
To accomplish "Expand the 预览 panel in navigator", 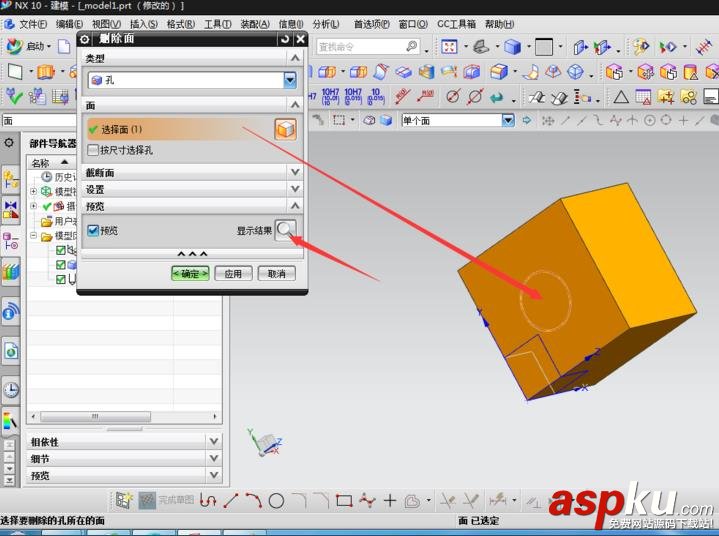I will pyautogui.click(x=214, y=475).
